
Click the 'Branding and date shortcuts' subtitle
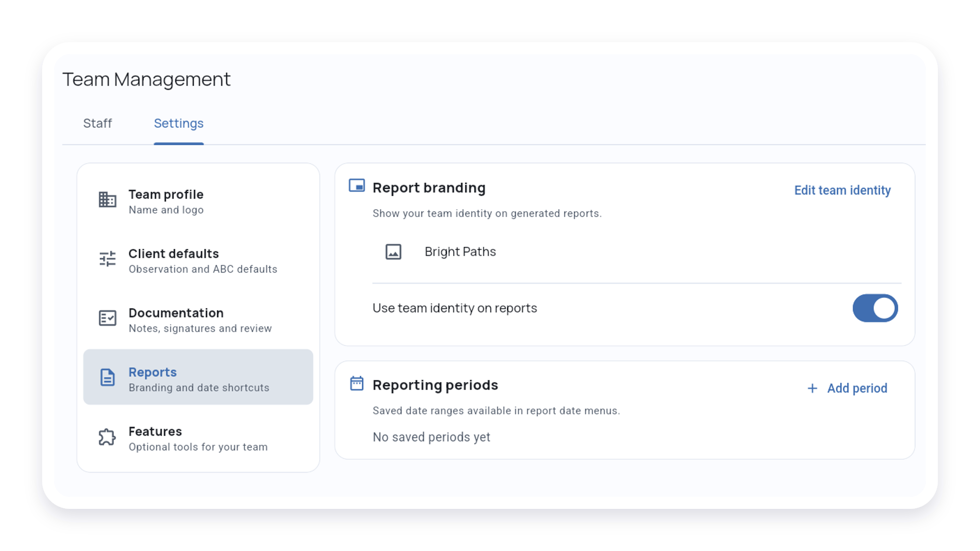[x=199, y=388]
